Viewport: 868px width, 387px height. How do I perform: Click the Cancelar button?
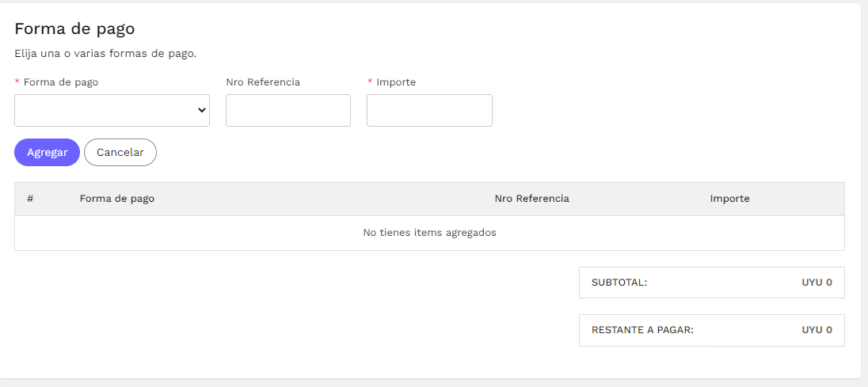[x=120, y=152]
